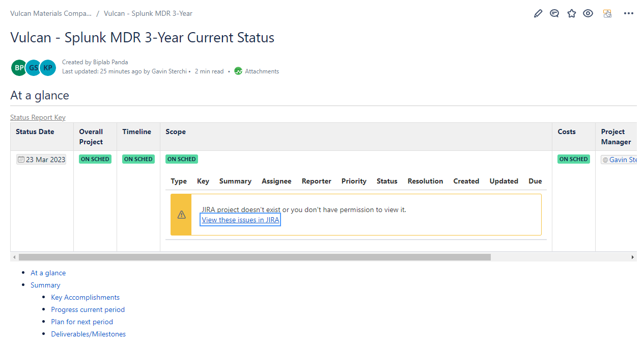The width and height of the screenshot is (644, 339).
Task: Click the At a glance heading
Action: tap(40, 95)
